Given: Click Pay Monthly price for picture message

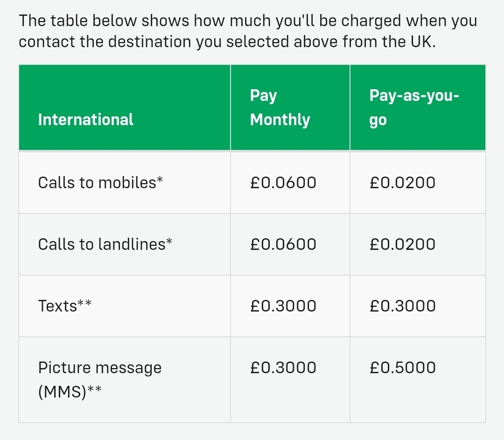Looking at the screenshot, I should [x=283, y=368].
